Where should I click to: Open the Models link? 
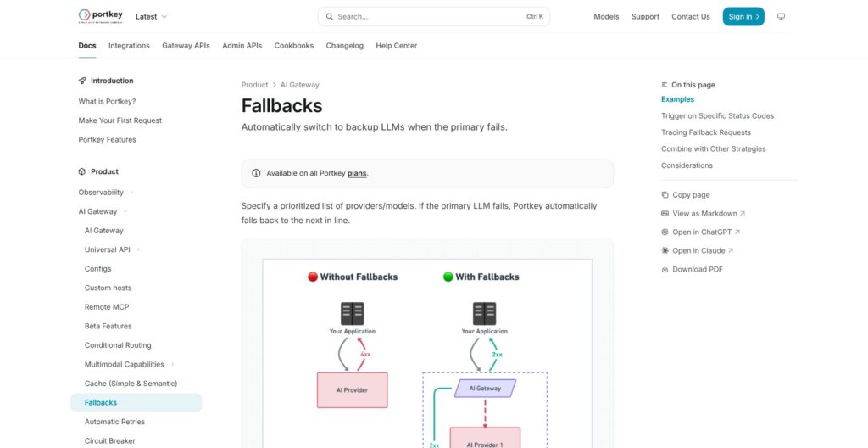tap(606, 17)
